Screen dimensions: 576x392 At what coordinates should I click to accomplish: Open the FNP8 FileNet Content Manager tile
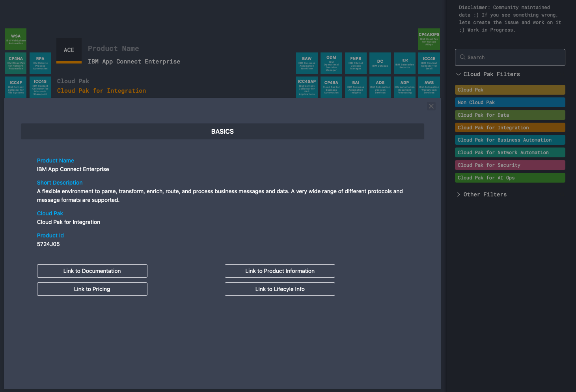[356, 63]
